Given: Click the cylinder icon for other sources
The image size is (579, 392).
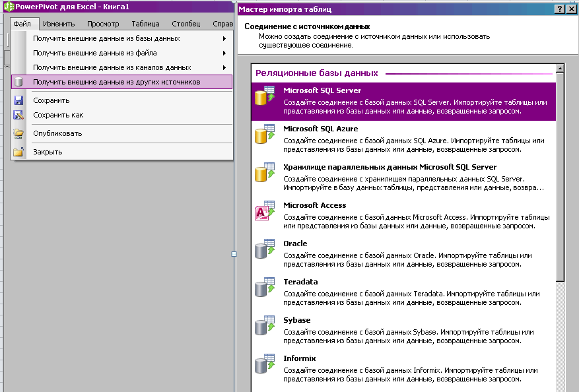Looking at the screenshot, I should click(18, 82).
